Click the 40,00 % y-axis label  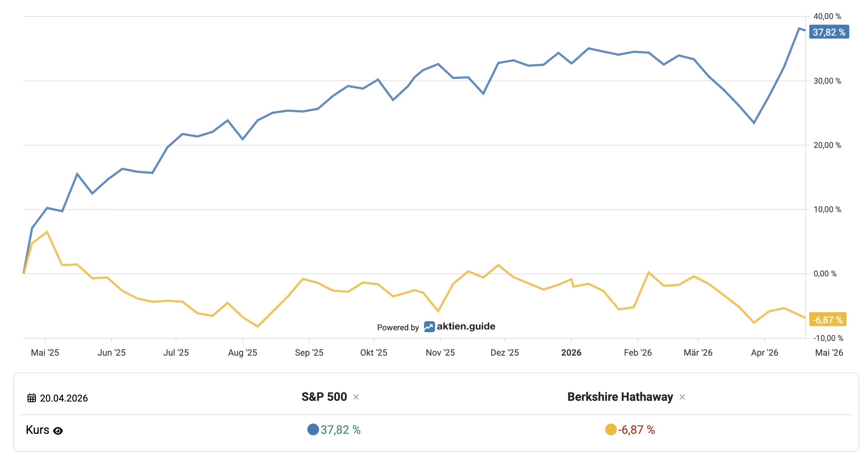827,17
